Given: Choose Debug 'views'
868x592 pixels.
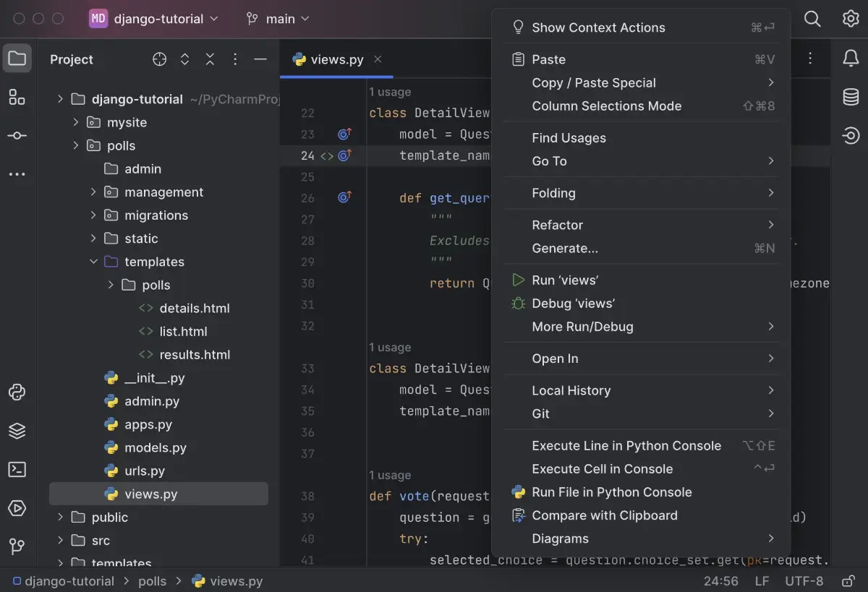Looking at the screenshot, I should [x=641, y=303].
